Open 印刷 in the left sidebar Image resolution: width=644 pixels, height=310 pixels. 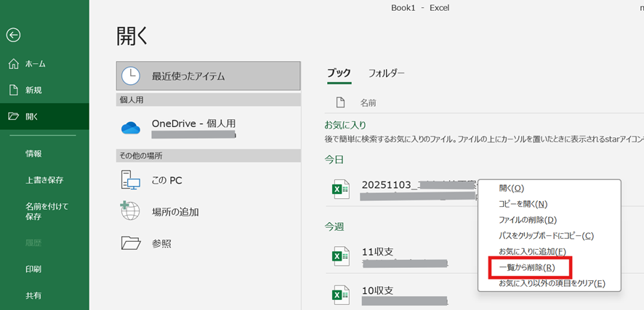click(x=33, y=269)
